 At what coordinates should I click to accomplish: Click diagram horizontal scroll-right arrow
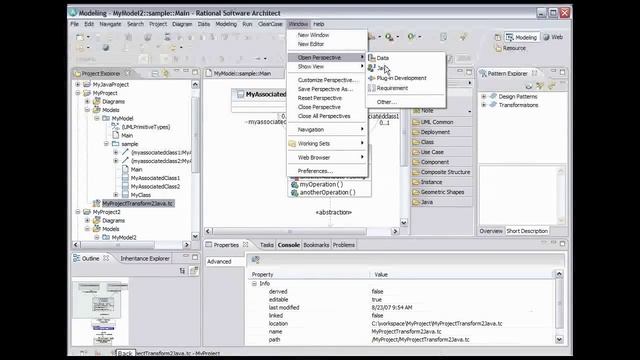pos(395,231)
